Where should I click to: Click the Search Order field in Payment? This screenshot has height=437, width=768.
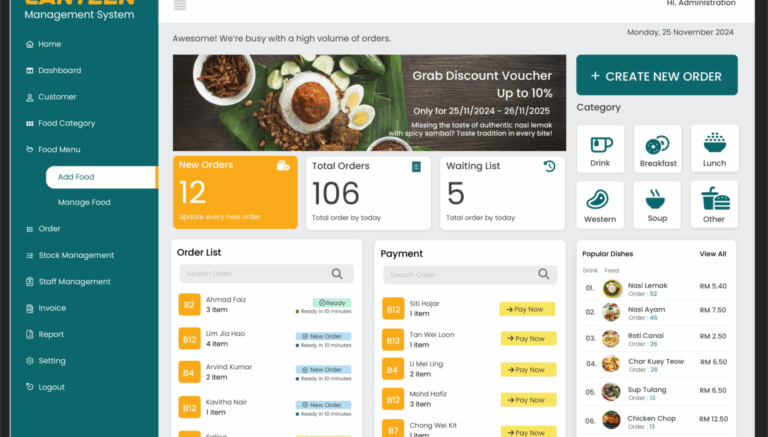point(460,274)
